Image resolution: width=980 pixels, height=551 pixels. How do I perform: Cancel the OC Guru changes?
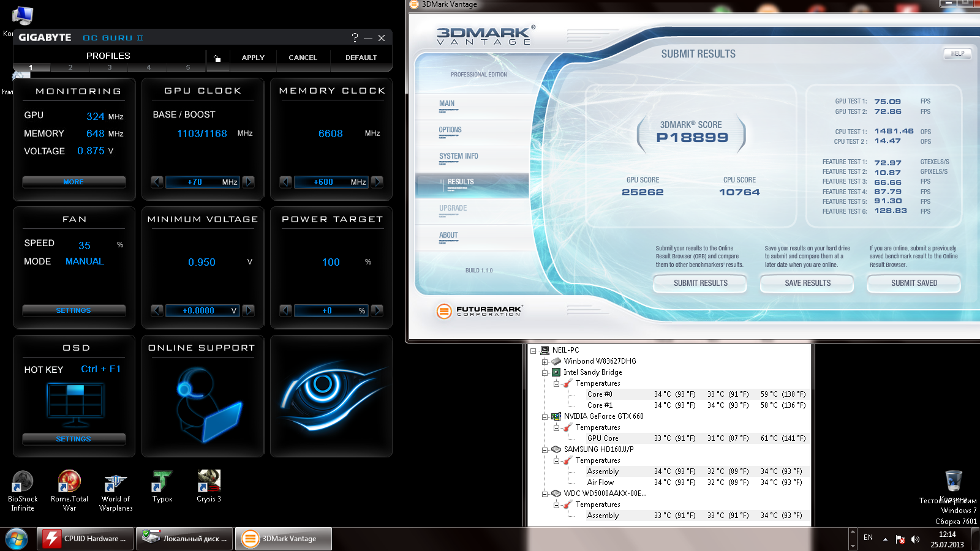tap(303, 58)
